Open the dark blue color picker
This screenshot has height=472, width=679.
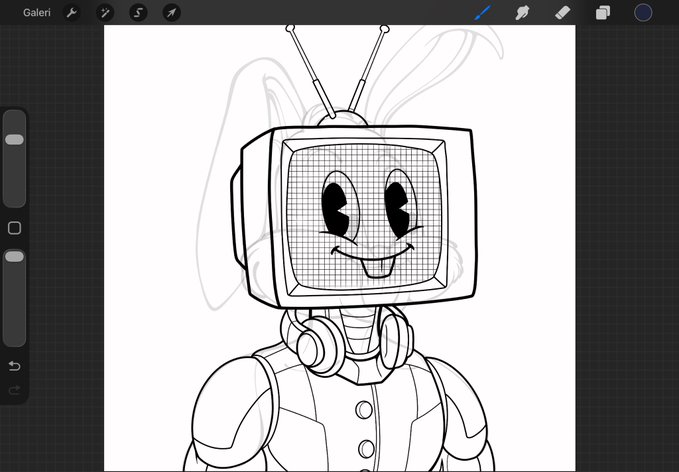coord(643,13)
